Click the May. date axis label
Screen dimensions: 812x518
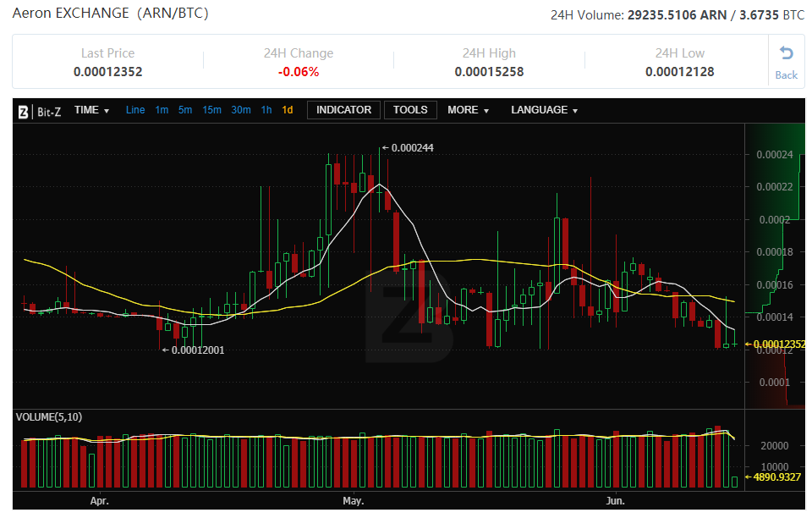pyautogui.click(x=354, y=501)
